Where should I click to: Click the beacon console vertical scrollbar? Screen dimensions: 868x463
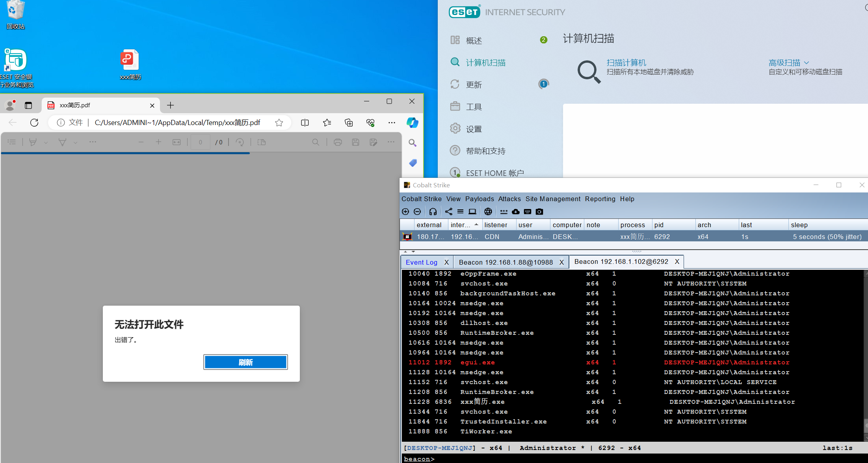866,355
